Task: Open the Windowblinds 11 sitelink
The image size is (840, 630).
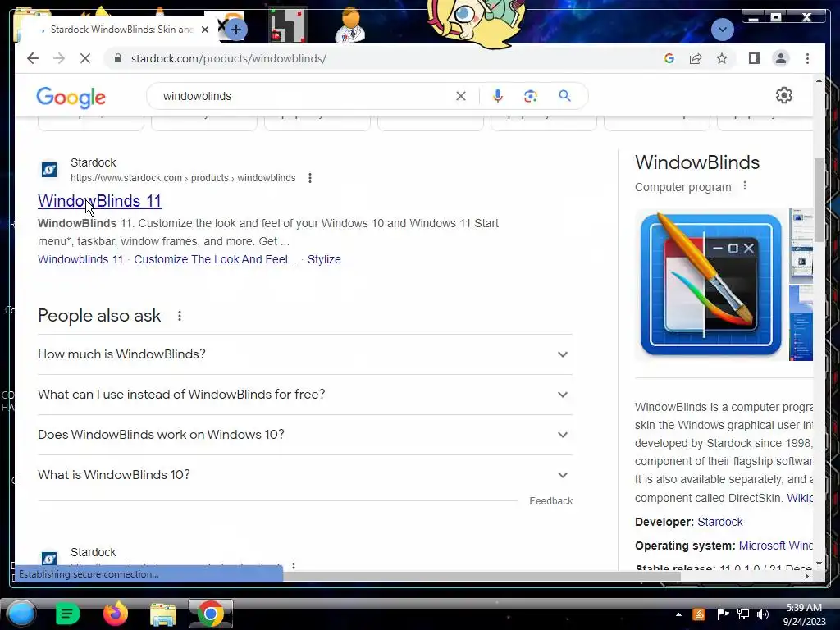Action: point(80,259)
